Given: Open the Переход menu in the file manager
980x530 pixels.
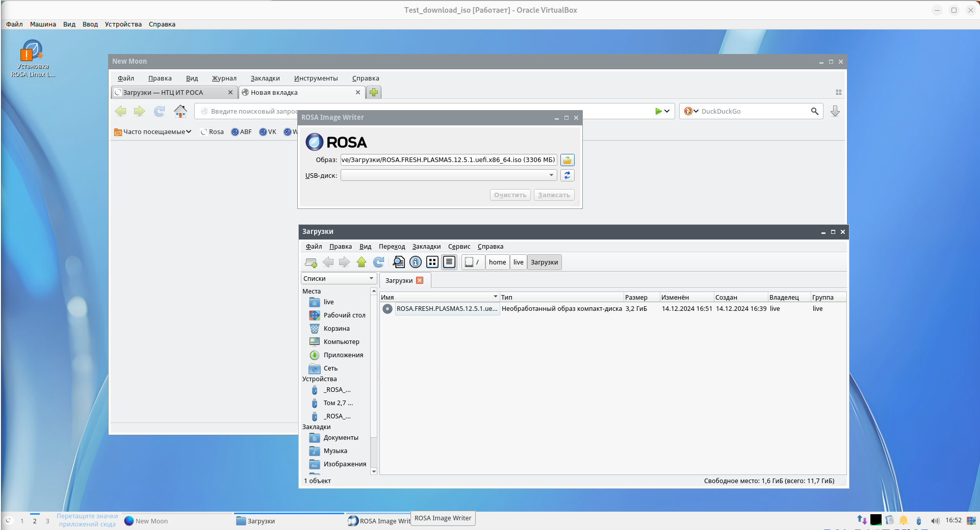Looking at the screenshot, I should [x=392, y=247].
